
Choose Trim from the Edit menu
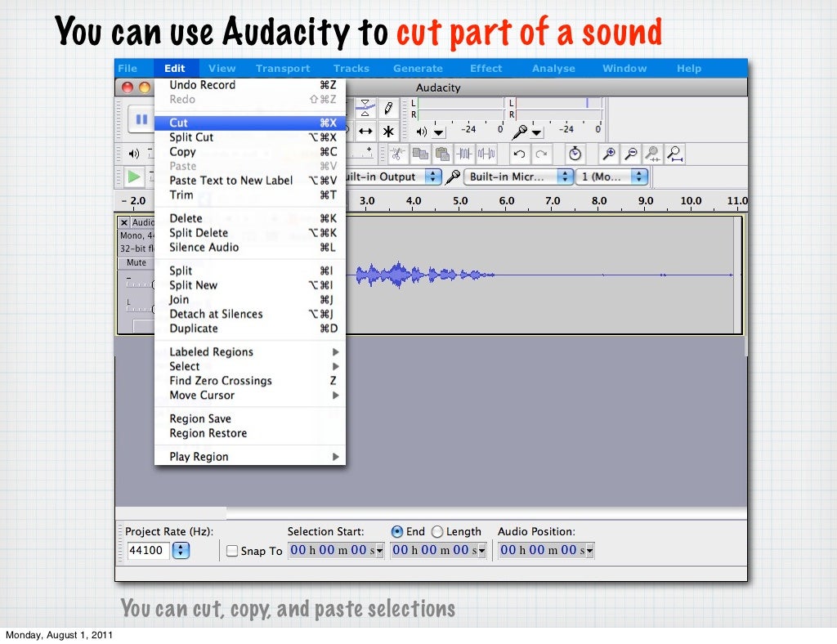250,195
